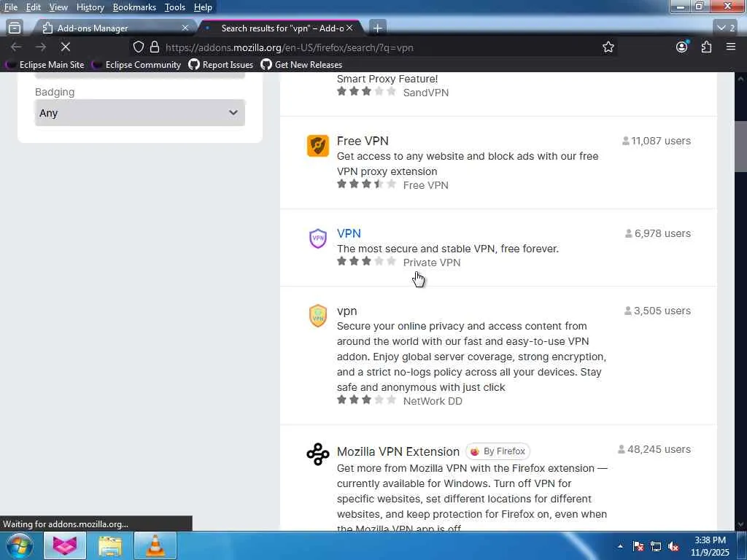The width and height of the screenshot is (747, 560).
Task: Click the page vertical scrollbar thumb
Action: tap(740, 146)
